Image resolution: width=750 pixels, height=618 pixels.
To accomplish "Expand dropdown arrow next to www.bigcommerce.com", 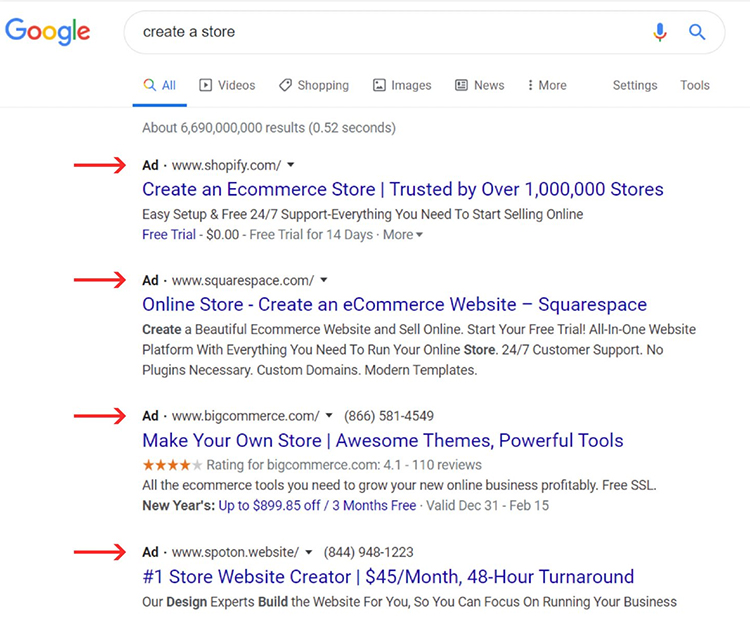I will click(329, 416).
